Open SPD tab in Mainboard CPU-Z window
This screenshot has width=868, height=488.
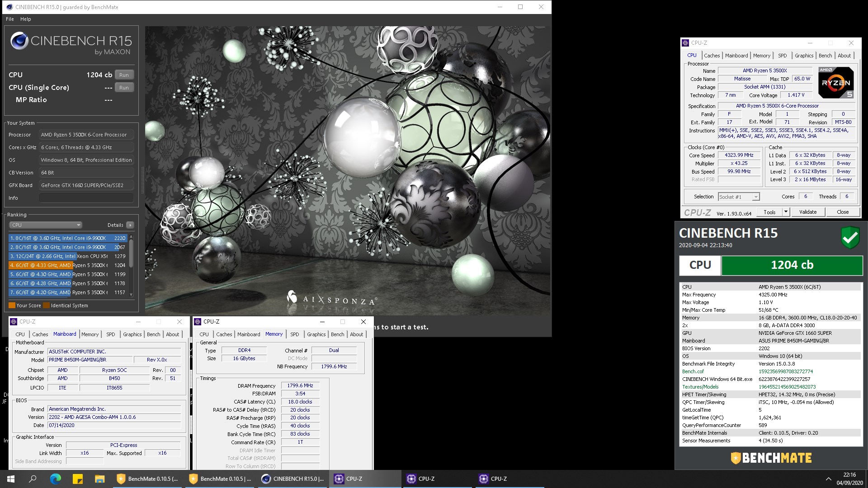(110, 334)
